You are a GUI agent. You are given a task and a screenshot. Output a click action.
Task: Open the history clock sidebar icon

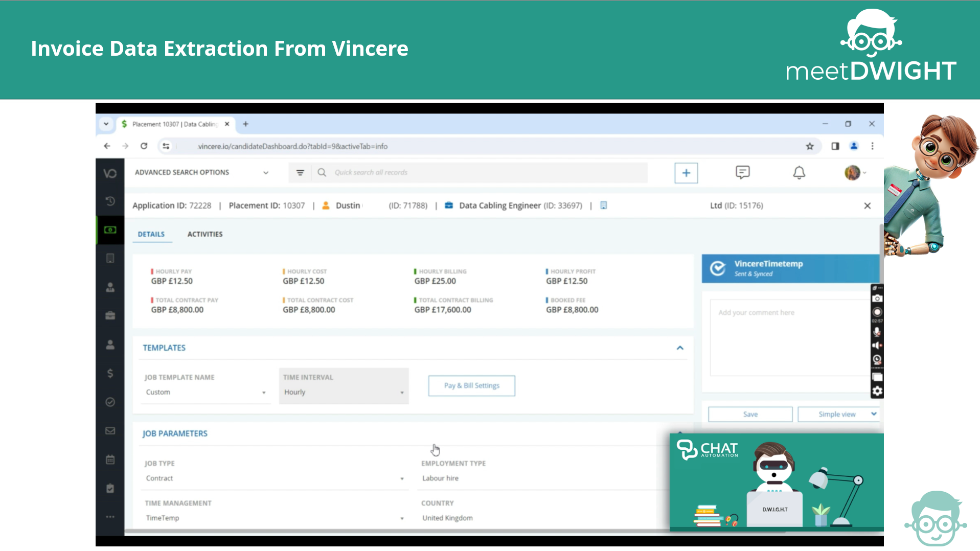pyautogui.click(x=110, y=201)
